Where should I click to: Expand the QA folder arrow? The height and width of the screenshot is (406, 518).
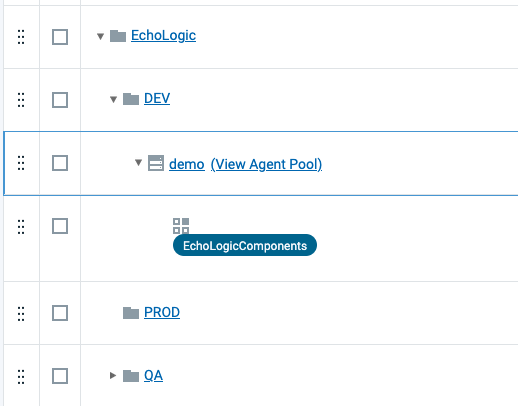click(x=113, y=375)
